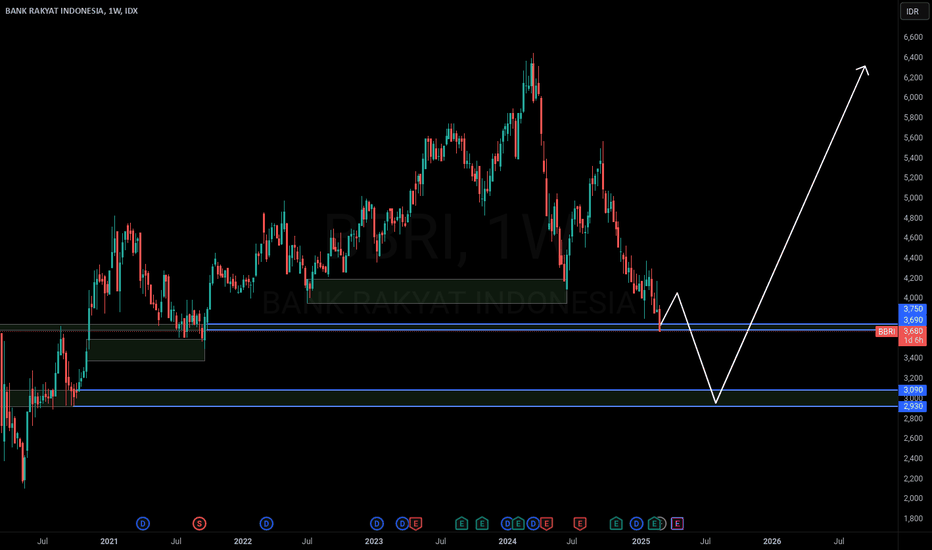932x550 pixels.
Task: Click the red 3,680 last price label
Action: pyautogui.click(x=913, y=331)
